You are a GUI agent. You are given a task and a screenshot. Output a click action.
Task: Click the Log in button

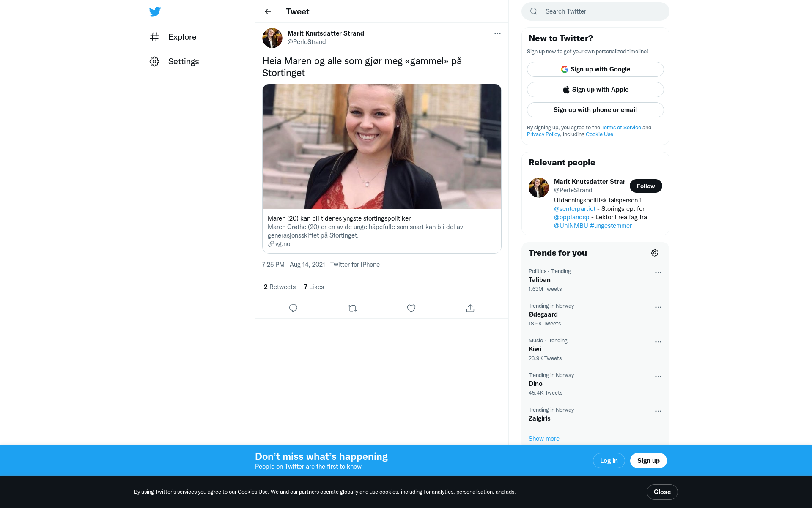pyautogui.click(x=609, y=461)
